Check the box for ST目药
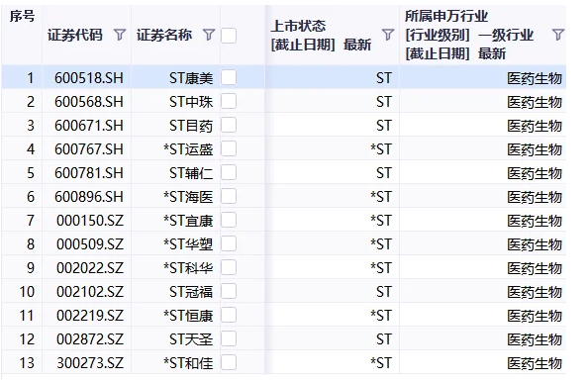The height and width of the screenshot is (382, 588). click(229, 126)
